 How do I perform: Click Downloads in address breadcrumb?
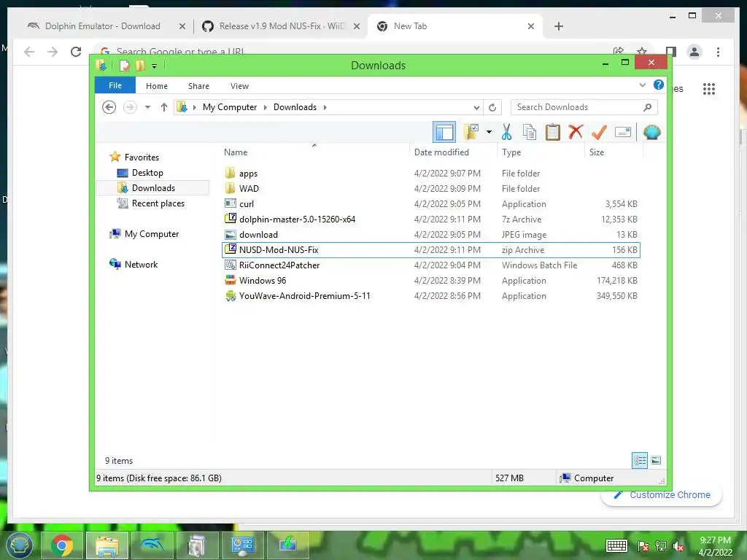tap(295, 107)
